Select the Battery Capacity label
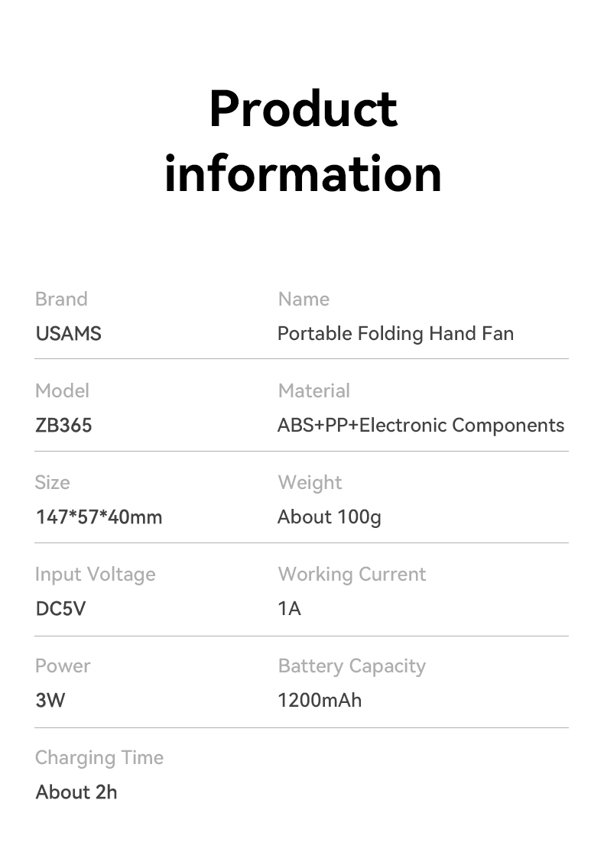 352,666
